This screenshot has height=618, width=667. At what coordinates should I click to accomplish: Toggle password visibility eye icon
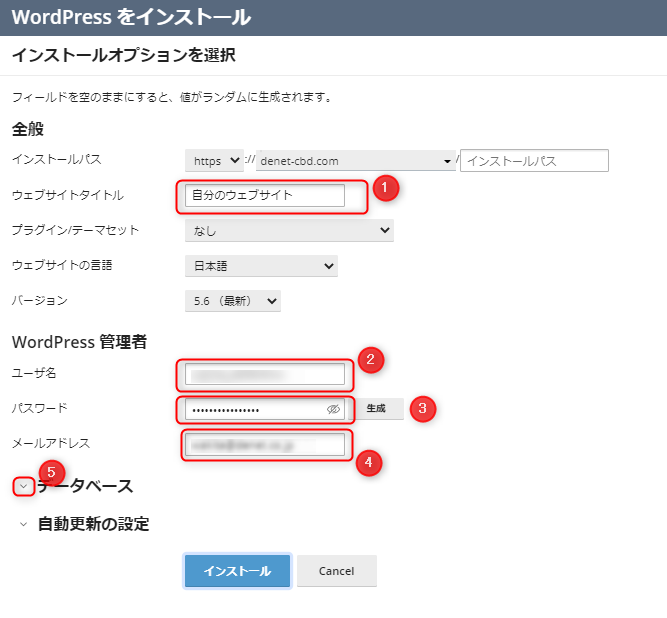pyautogui.click(x=333, y=409)
